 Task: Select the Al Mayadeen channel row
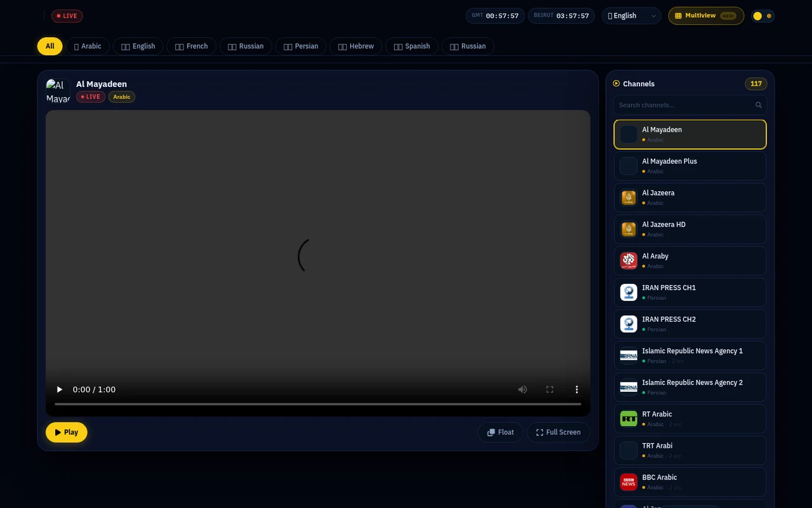(x=690, y=135)
